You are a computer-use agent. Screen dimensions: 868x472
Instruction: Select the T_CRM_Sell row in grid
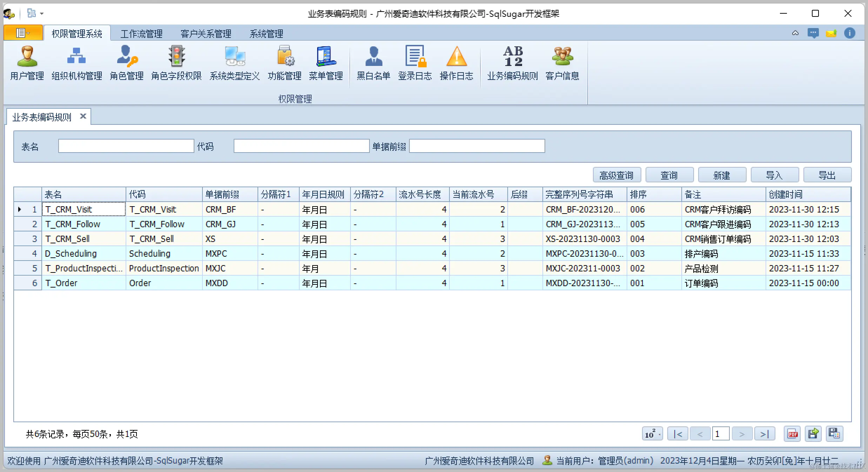[x=67, y=239]
